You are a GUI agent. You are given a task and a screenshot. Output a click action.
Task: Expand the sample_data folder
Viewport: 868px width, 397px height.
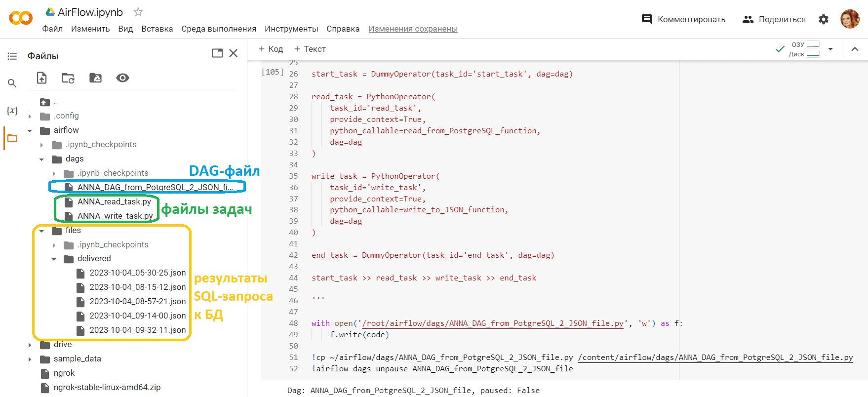pyautogui.click(x=30, y=359)
